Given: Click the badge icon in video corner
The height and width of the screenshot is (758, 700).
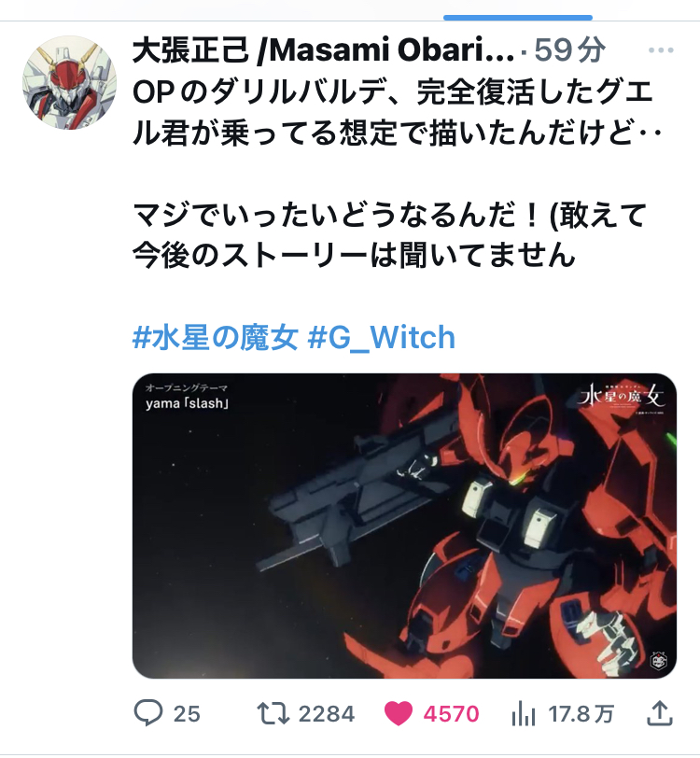Looking at the screenshot, I should pos(659,660).
